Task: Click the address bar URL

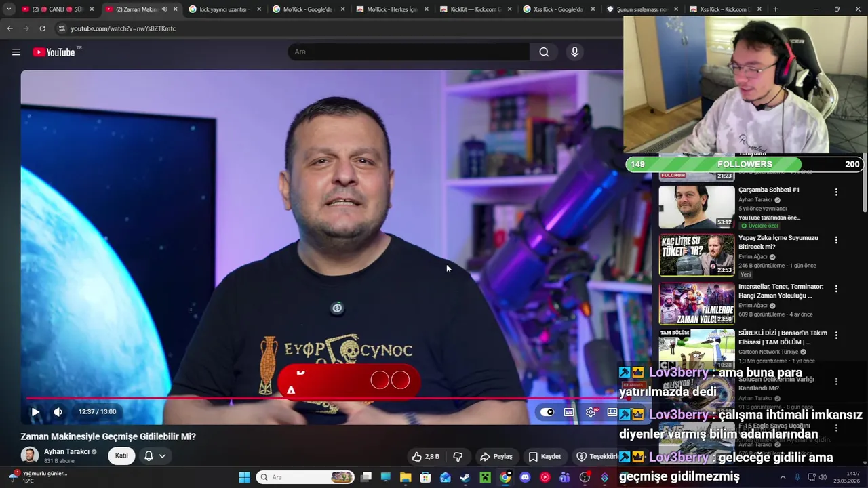Action: click(123, 28)
